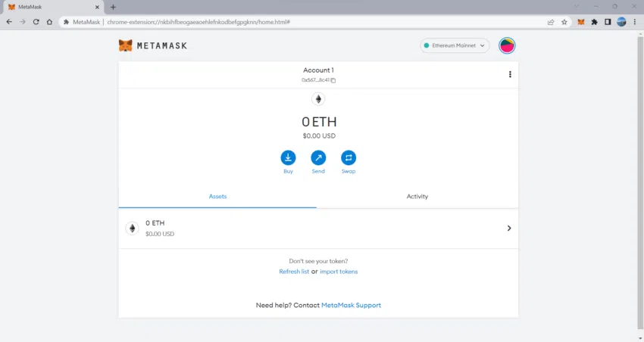
Task: Open Chrome three-dot menu
Action: (x=635, y=22)
